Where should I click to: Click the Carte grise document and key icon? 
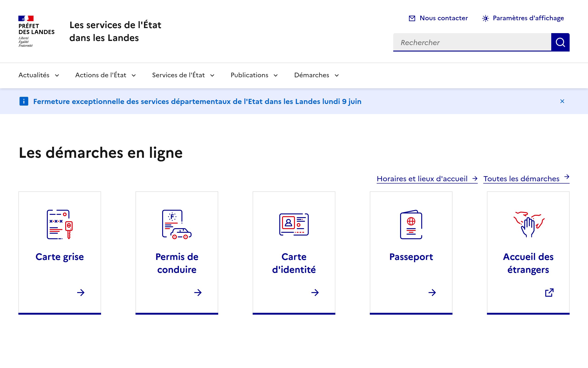(x=60, y=224)
